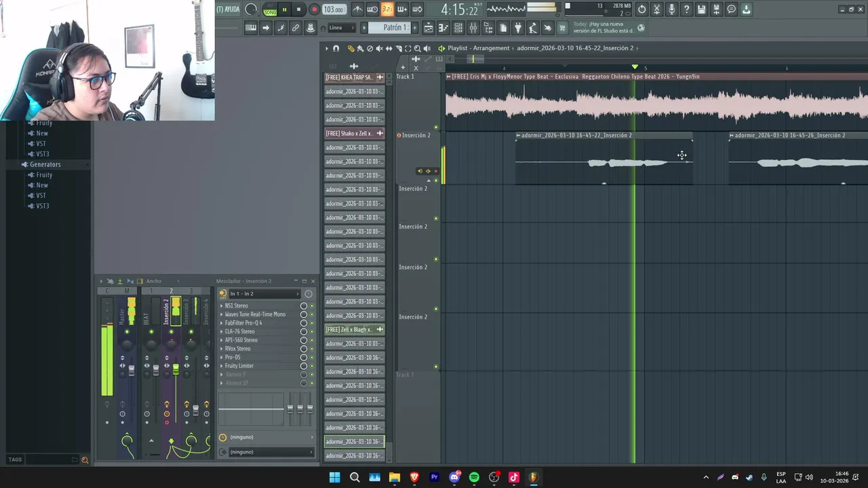Expand the Waves Tune Real-Time Mono slot
The height and width of the screenshot is (488, 868).
tap(221, 314)
